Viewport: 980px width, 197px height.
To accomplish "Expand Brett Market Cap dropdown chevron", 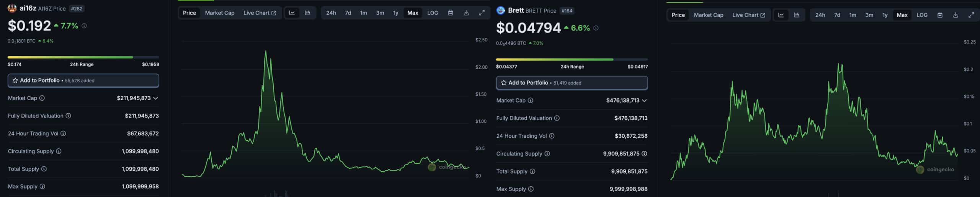I will (644, 101).
